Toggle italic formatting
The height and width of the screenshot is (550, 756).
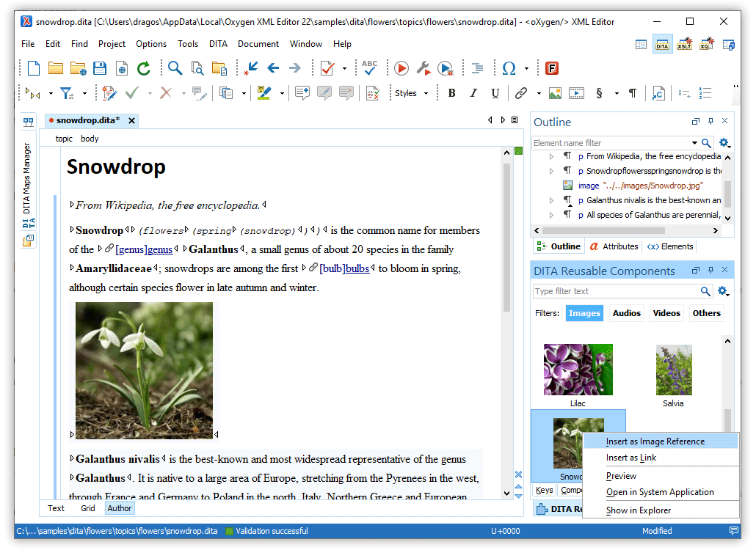(473, 93)
